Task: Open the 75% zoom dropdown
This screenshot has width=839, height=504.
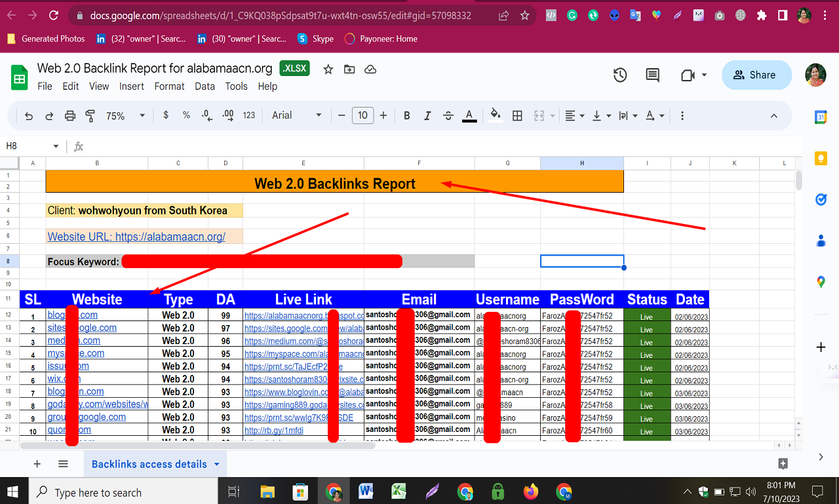Action: 125,115
